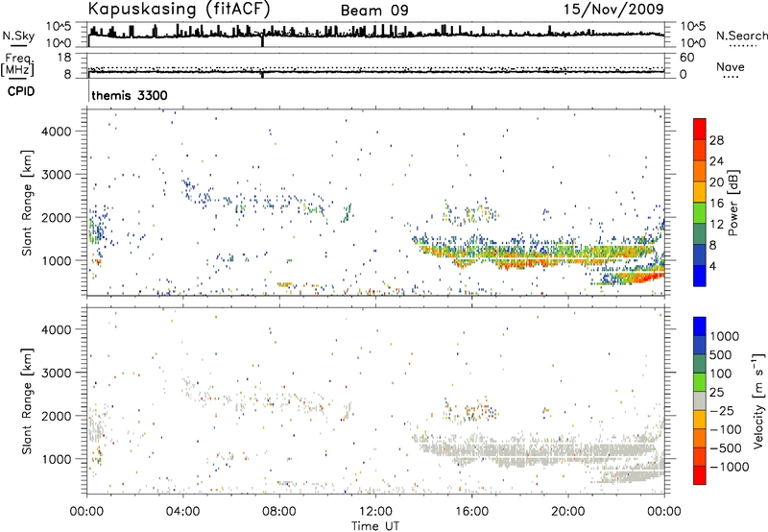Click the '4' power colorbar label
Image resolution: width=768 pixels, height=532 pixels.
coord(713,266)
